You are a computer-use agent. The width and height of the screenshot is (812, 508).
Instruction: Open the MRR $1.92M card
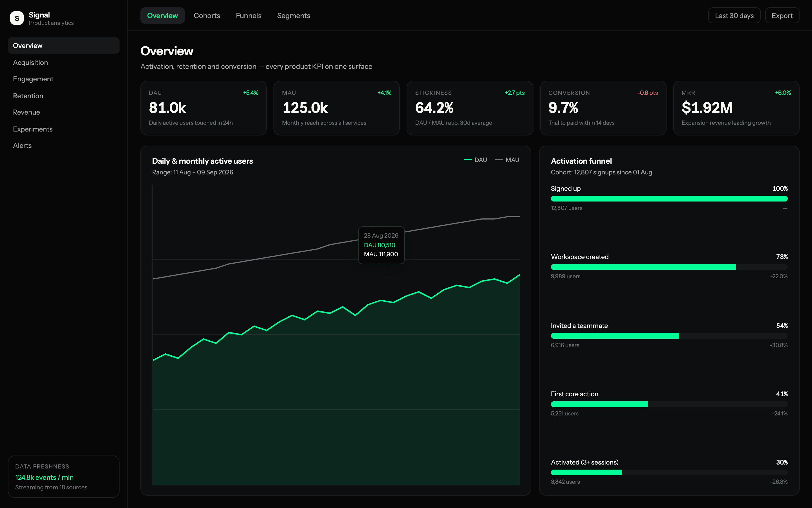tap(736, 108)
